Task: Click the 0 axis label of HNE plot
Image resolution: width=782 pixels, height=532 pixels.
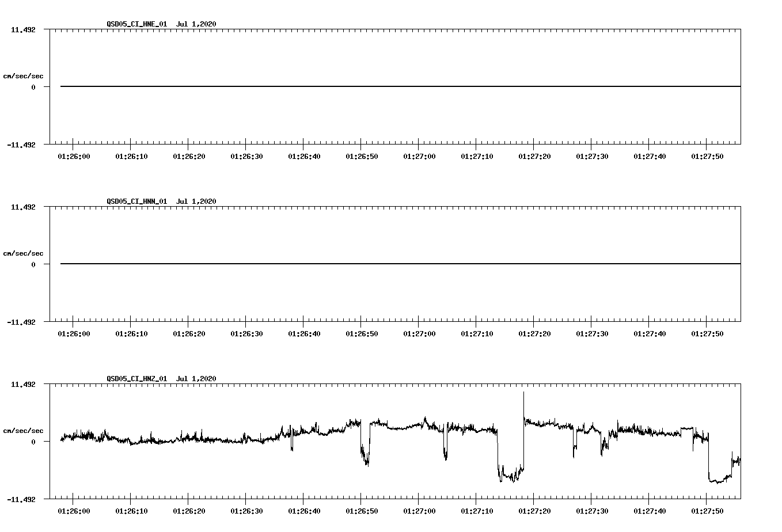Action: pyautogui.click(x=33, y=87)
